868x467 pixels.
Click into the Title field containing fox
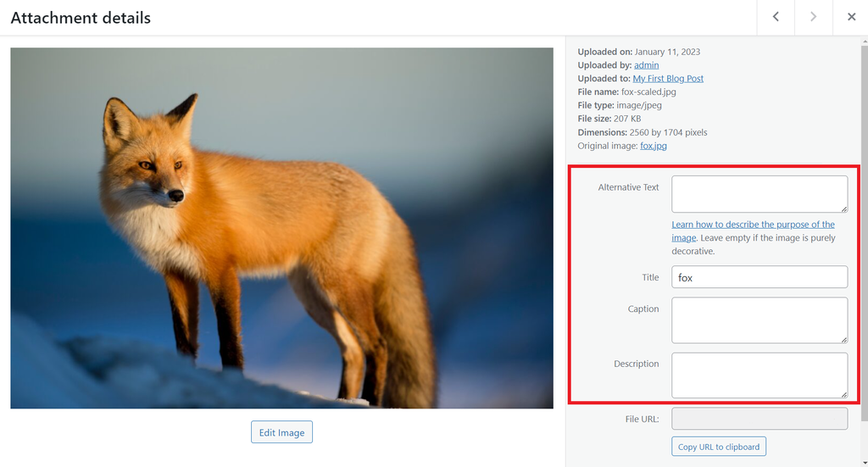pyautogui.click(x=759, y=277)
